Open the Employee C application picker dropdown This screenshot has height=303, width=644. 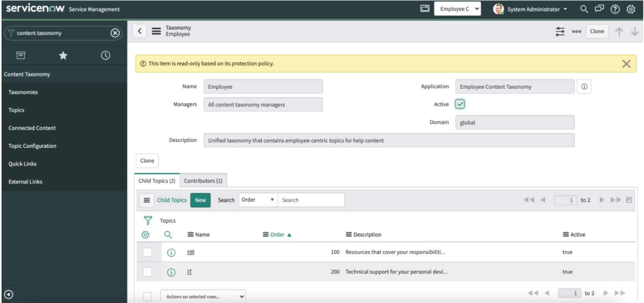pyautogui.click(x=458, y=9)
